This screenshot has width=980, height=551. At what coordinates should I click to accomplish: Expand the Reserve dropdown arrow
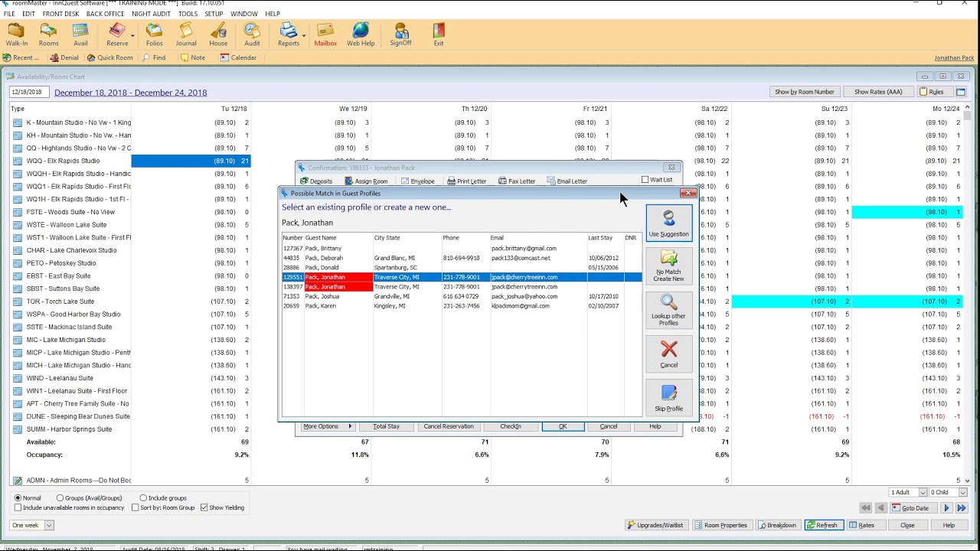click(132, 35)
